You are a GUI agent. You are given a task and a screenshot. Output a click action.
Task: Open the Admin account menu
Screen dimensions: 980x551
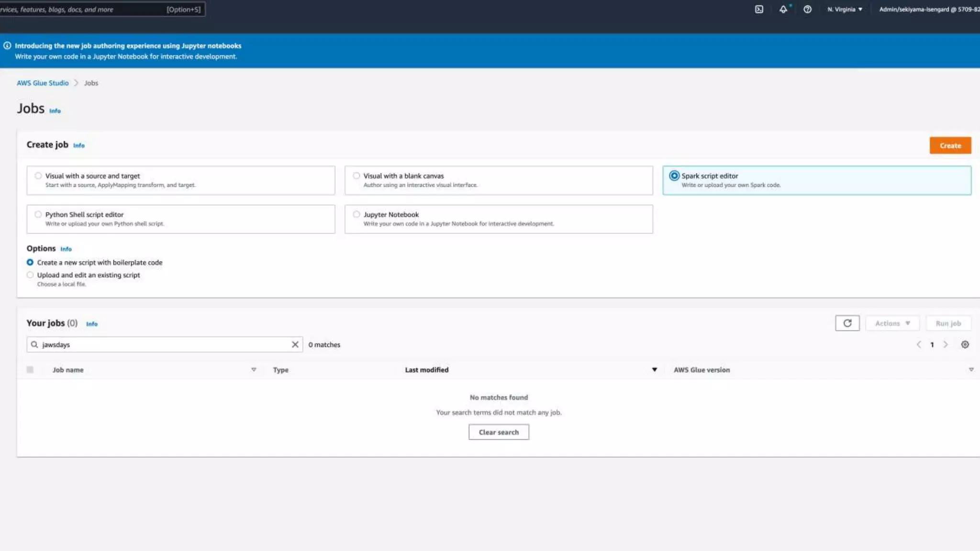point(928,9)
